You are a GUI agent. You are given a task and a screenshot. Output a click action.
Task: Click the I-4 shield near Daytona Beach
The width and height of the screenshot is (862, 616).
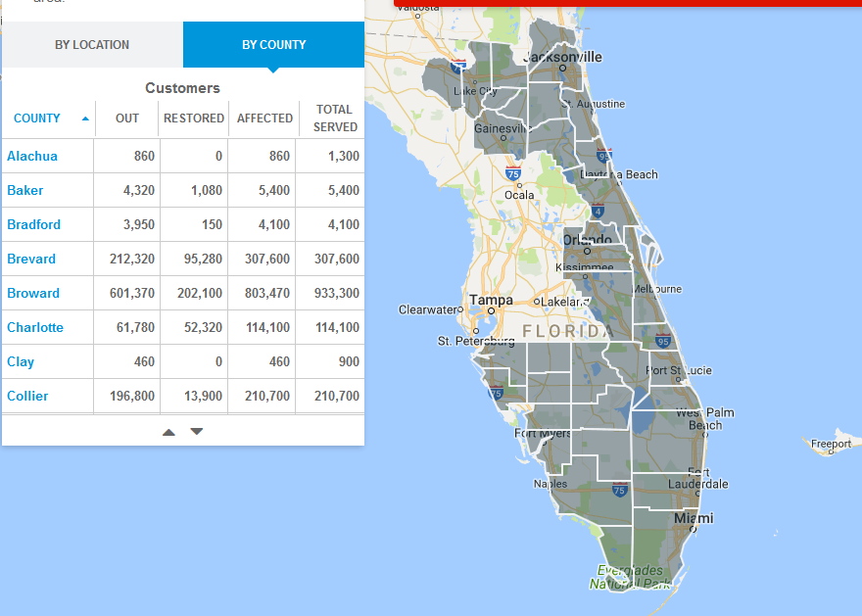(599, 211)
